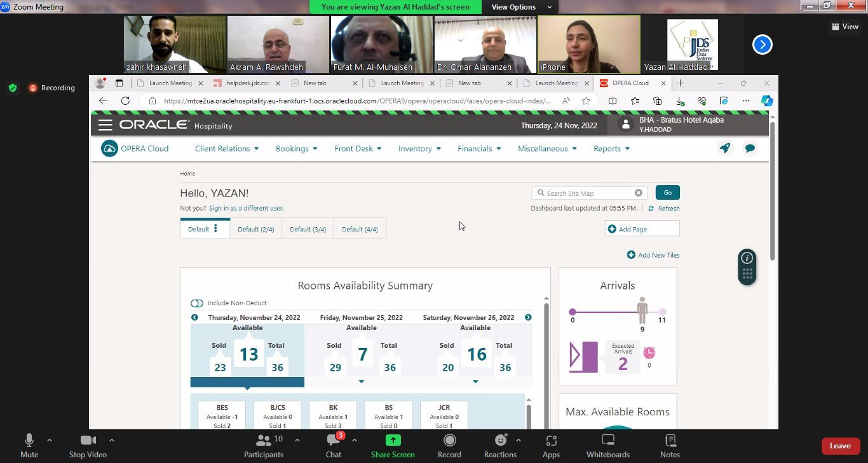The height and width of the screenshot is (463, 868).
Task: Add this page to browser favorites
Action: click(x=586, y=100)
